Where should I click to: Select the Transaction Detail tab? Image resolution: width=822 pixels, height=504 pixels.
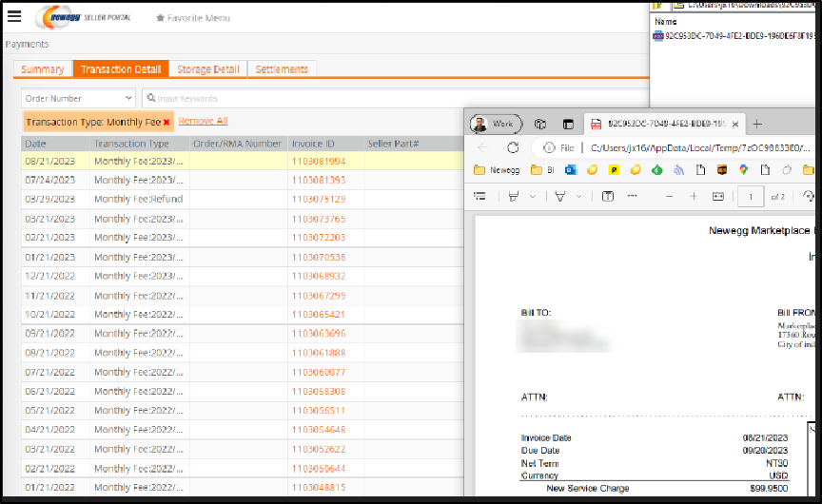point(121,69)
